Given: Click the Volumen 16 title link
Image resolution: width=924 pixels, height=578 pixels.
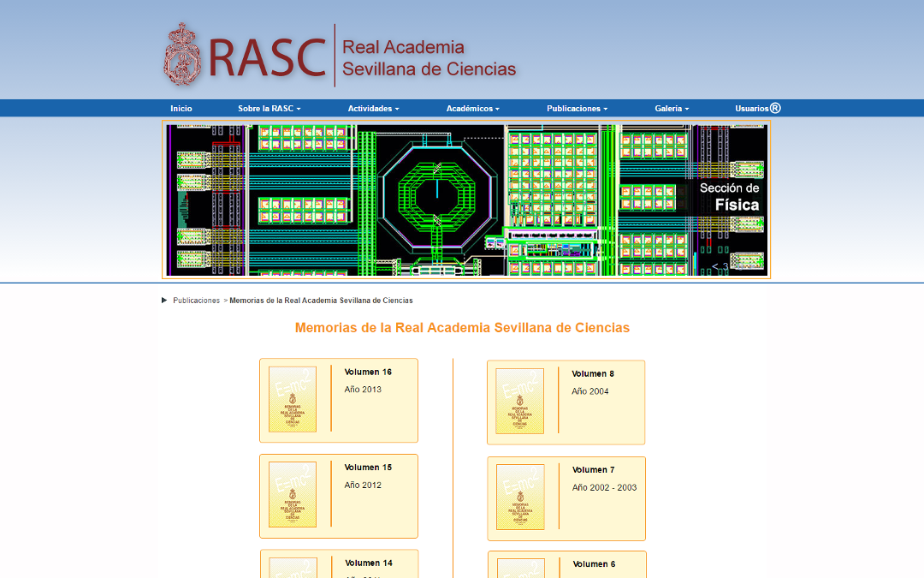Looking at the screenshot, I should [368, 372].
